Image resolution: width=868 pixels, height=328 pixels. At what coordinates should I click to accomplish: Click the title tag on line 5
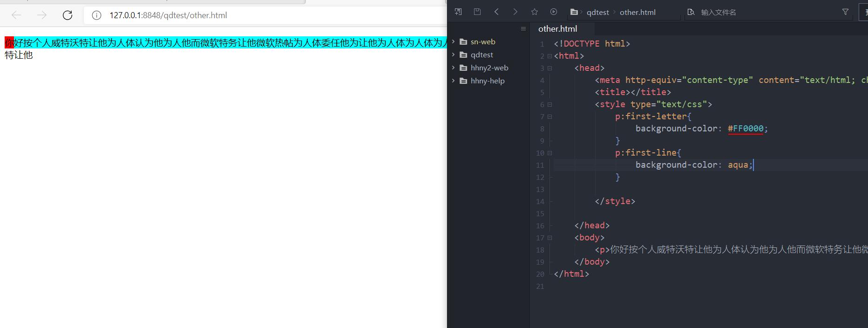[x=633, y=92]
